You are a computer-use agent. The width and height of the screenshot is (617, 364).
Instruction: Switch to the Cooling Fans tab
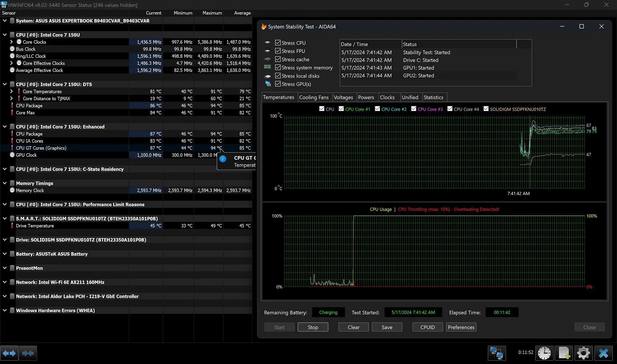click(x=314, y=97)
